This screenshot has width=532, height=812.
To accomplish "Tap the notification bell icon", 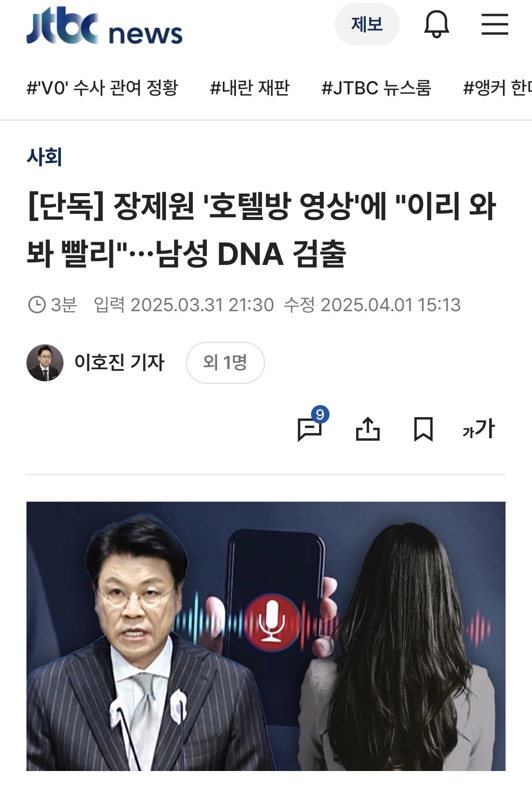I will pos(436,24).
